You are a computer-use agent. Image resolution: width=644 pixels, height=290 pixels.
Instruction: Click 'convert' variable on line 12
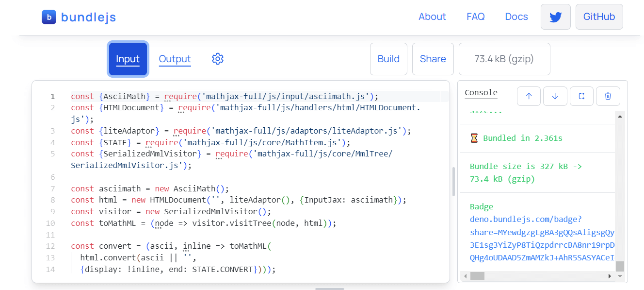115,246
